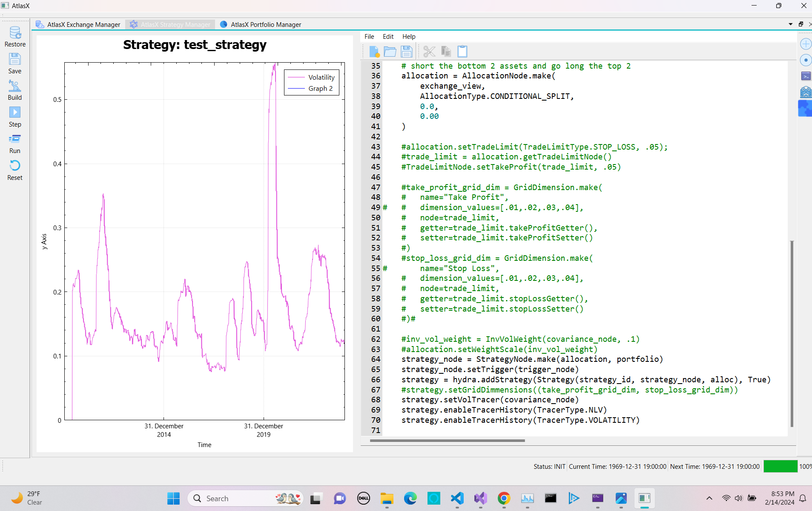Click the blue puzzle piece icon

pos(805,108)
